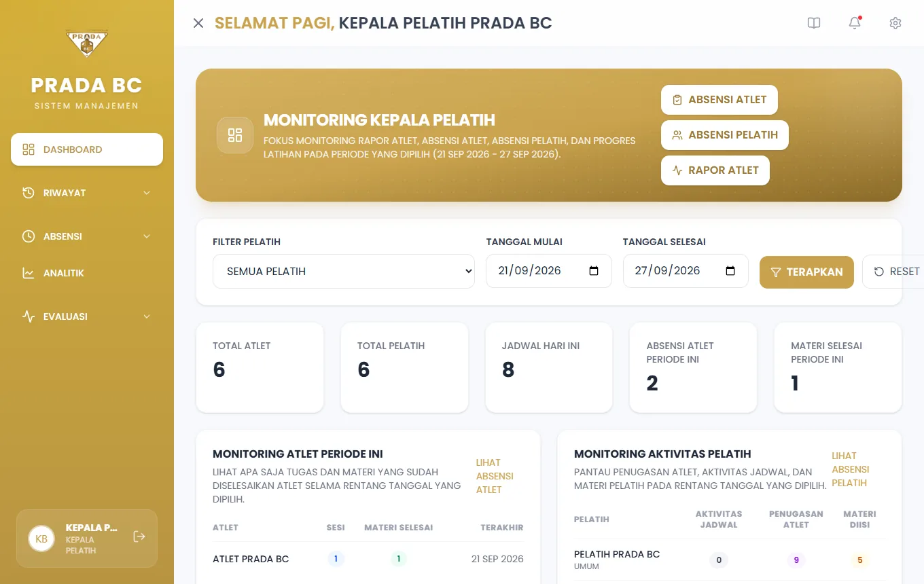
Task: Click the Total Pelatih card
Action: pyautogui.click(x=405, y=367)
